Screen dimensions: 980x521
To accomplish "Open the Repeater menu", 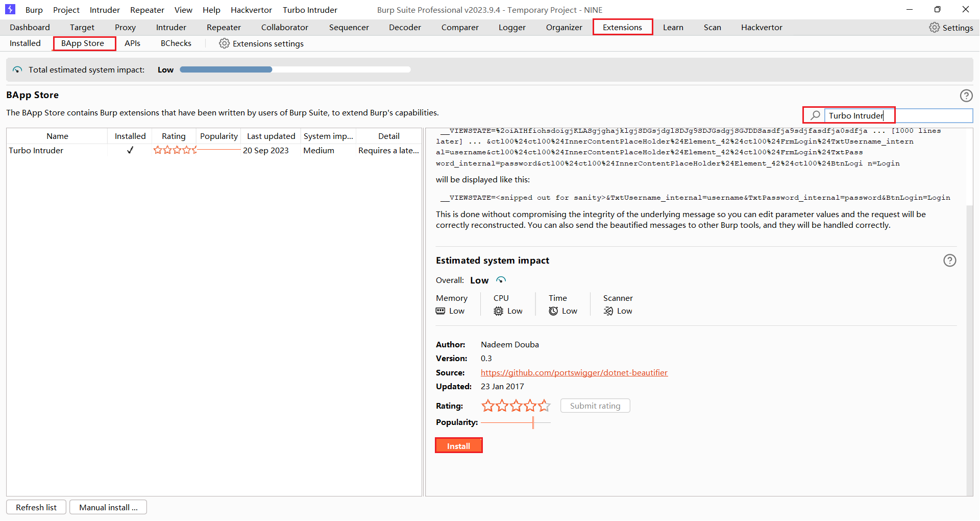I will pos(147,10).
